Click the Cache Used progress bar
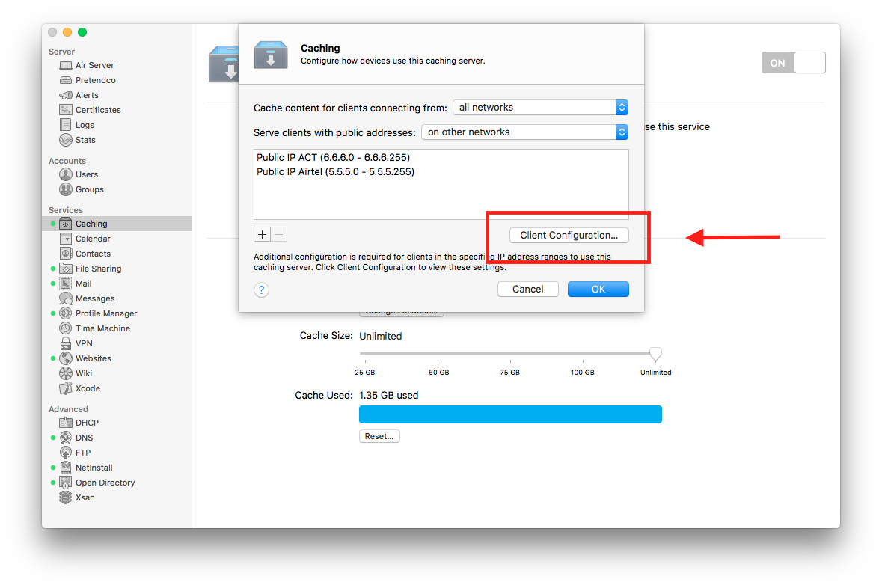The height and width of the screenshot is (588, 882). tap(510, 414)
